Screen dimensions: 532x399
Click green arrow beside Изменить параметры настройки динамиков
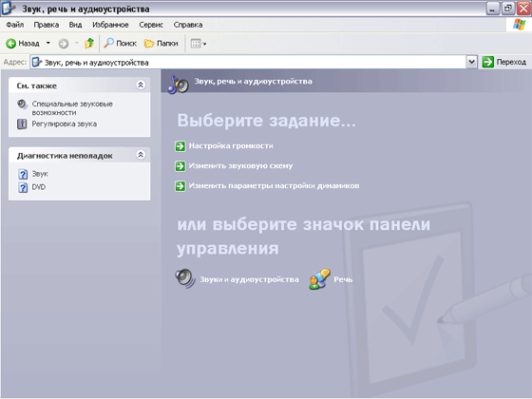click(x=180, y=186)
